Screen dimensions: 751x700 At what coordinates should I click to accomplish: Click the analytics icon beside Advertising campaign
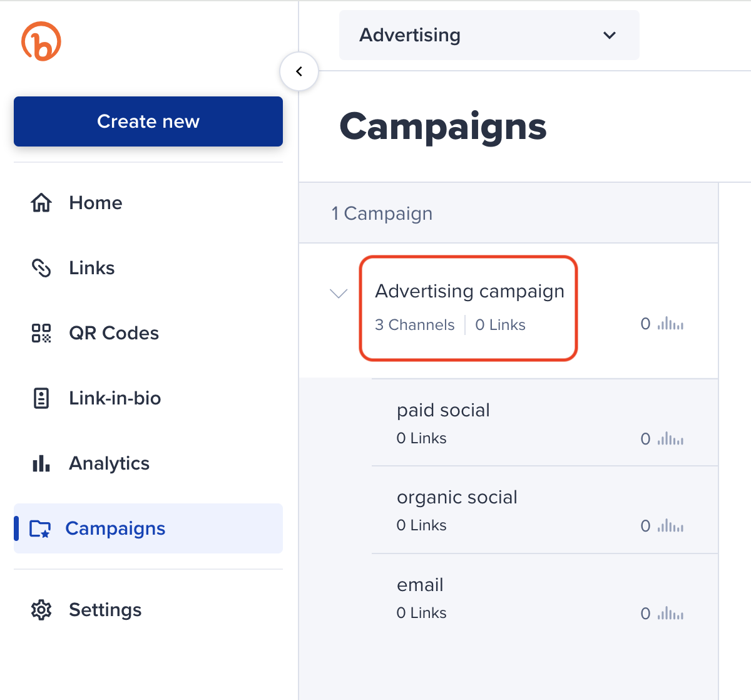(x=670, y=324)
